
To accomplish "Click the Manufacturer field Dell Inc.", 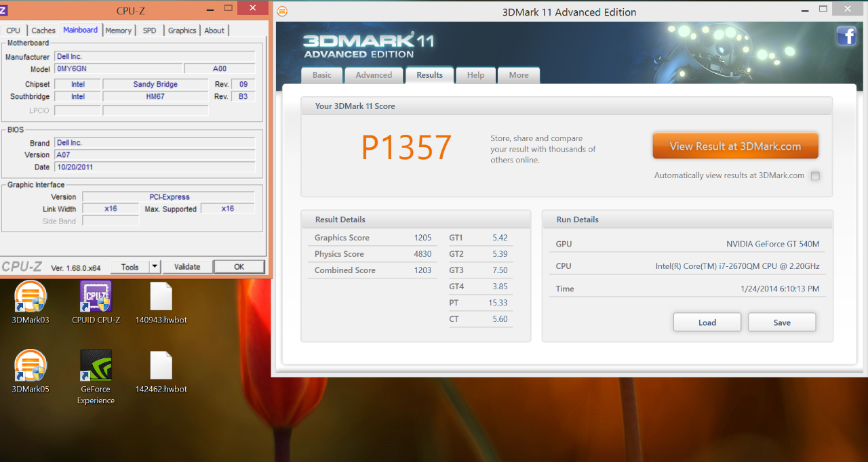I will click(155, 57).
